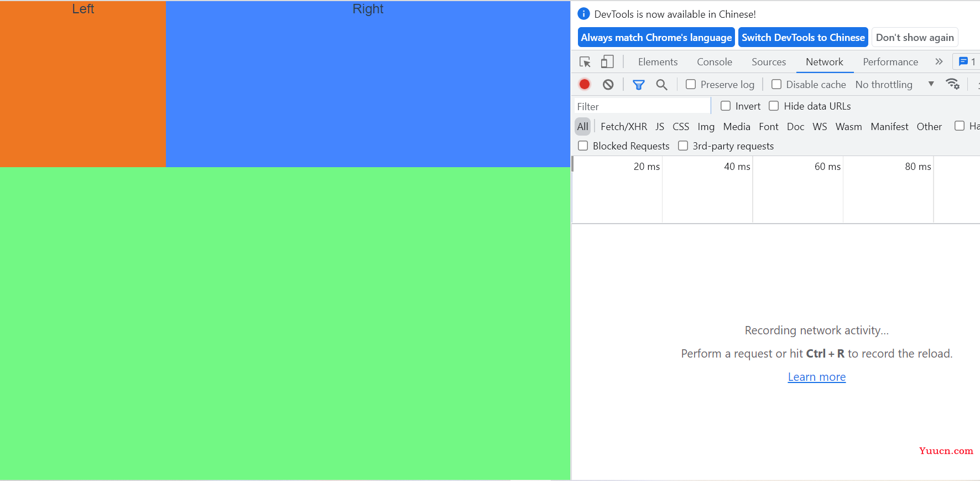The image size is (980, 481).
Task: Filter requests by Doc
Action: (795, 126)
